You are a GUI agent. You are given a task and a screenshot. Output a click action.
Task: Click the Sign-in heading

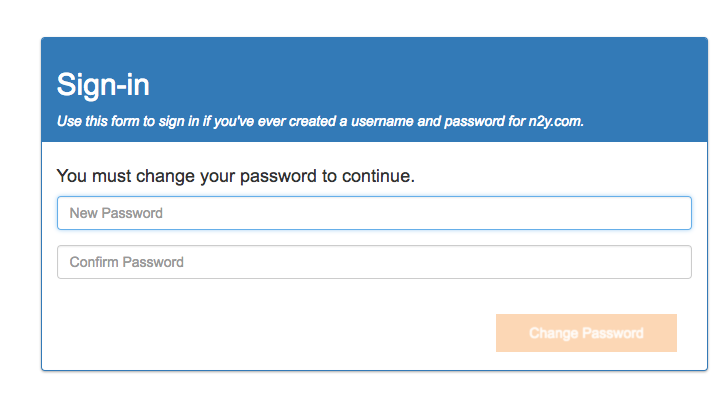coord(103,84)
